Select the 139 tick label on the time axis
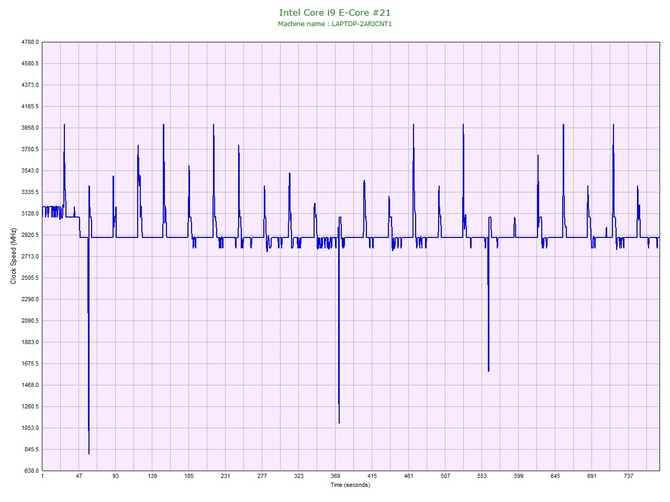 point(152,476)
